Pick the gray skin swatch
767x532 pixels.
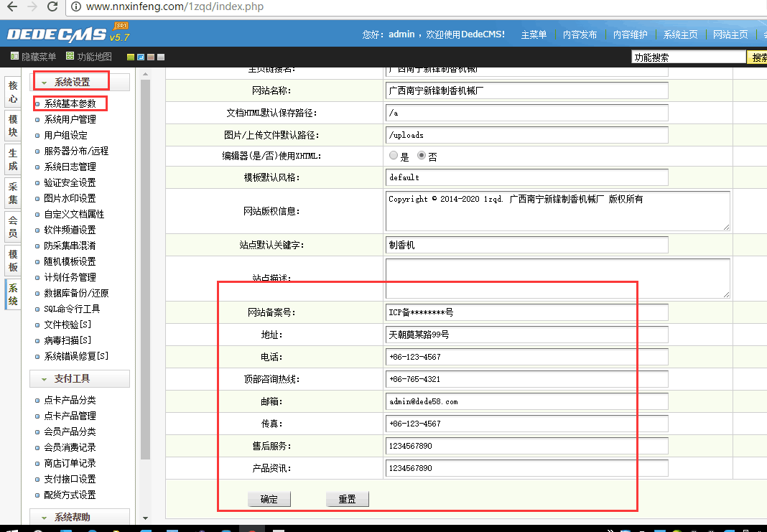[161, 57]
